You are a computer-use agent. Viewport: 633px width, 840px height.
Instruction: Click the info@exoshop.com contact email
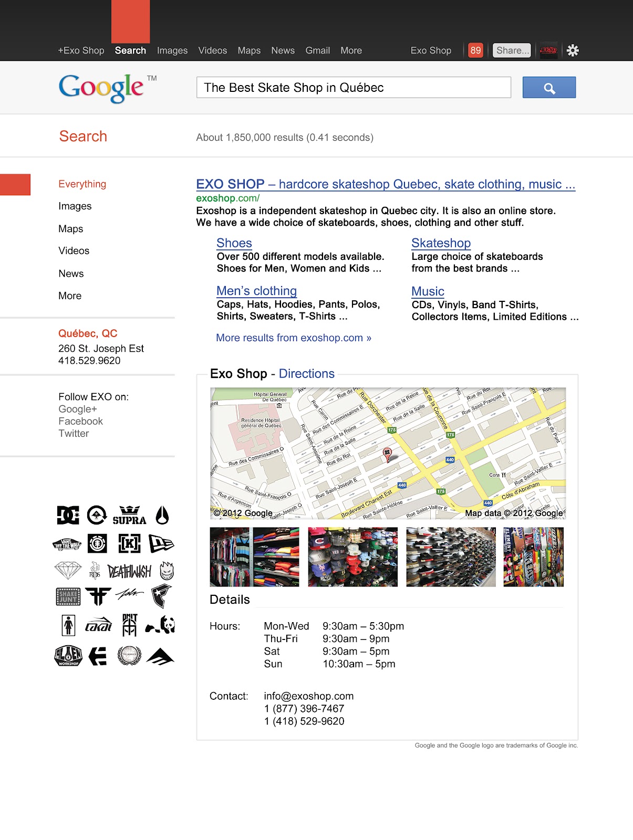(309, 696)
